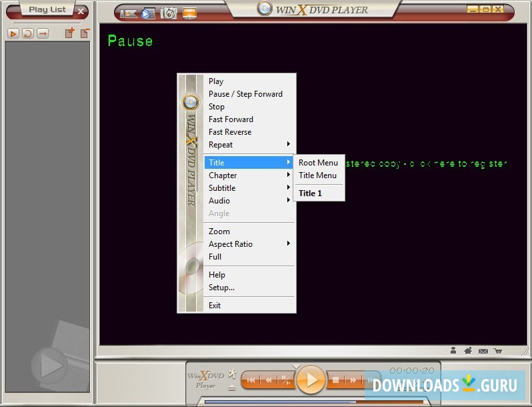The image size is (532, 407).
Task: Open the shopping cart purchase icon
Action: (498, 351)
